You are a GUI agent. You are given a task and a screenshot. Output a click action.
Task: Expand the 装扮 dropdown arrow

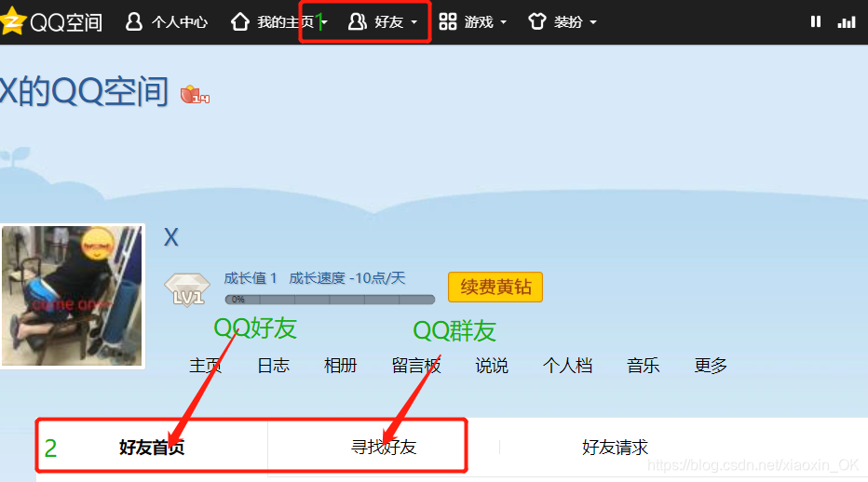[x=593, y=22]
